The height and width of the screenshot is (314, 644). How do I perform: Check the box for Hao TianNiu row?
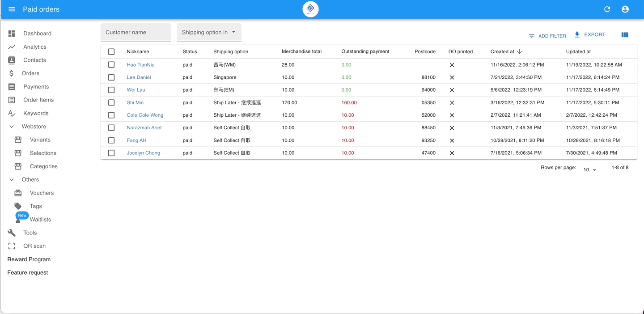(111, 65)
